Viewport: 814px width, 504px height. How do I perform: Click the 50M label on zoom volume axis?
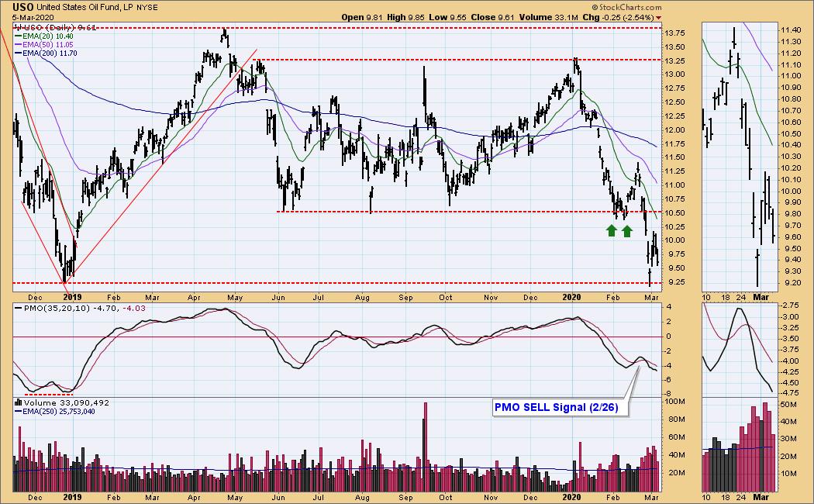788,404
